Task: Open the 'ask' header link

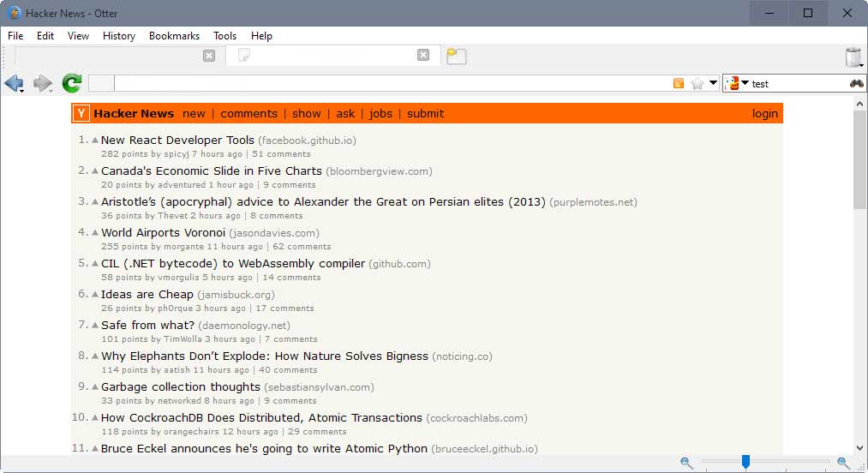Action: (345, 114)
